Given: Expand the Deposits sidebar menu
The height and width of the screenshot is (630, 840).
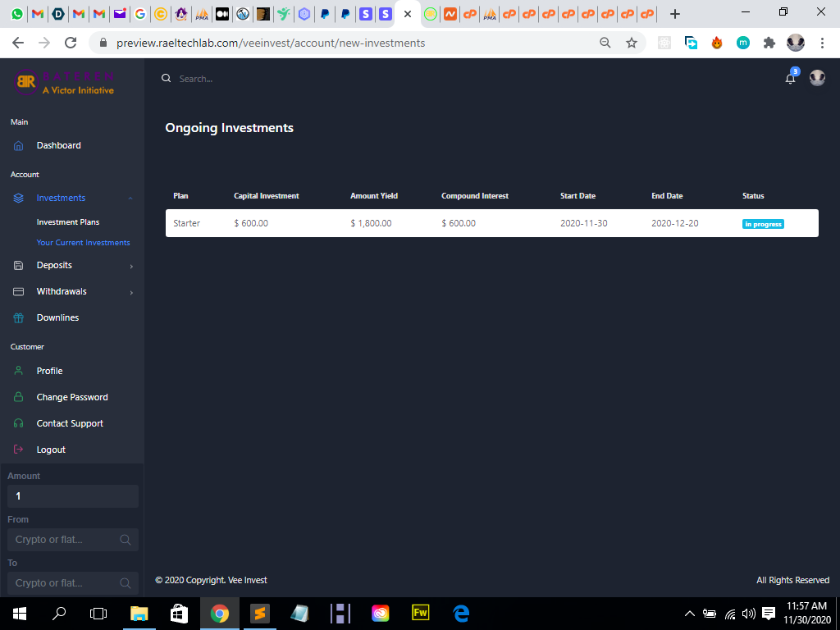Looking at the screenshot, I should 72,265.
